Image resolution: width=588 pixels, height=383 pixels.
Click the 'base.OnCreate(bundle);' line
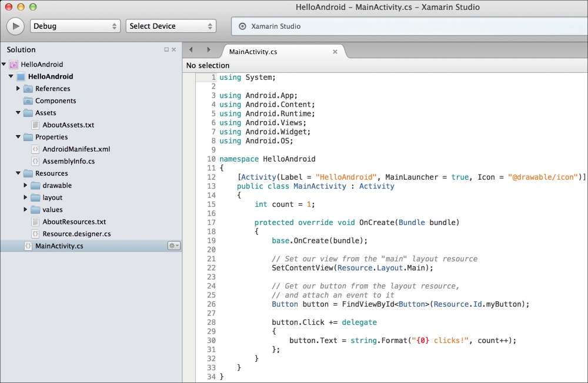[x=319, y=241]
